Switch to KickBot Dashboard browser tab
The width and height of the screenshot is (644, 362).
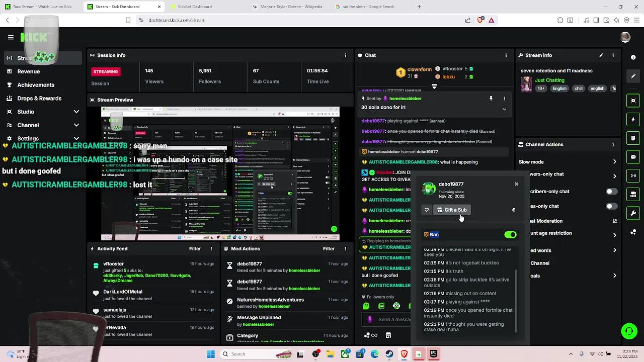click(206, 7)
